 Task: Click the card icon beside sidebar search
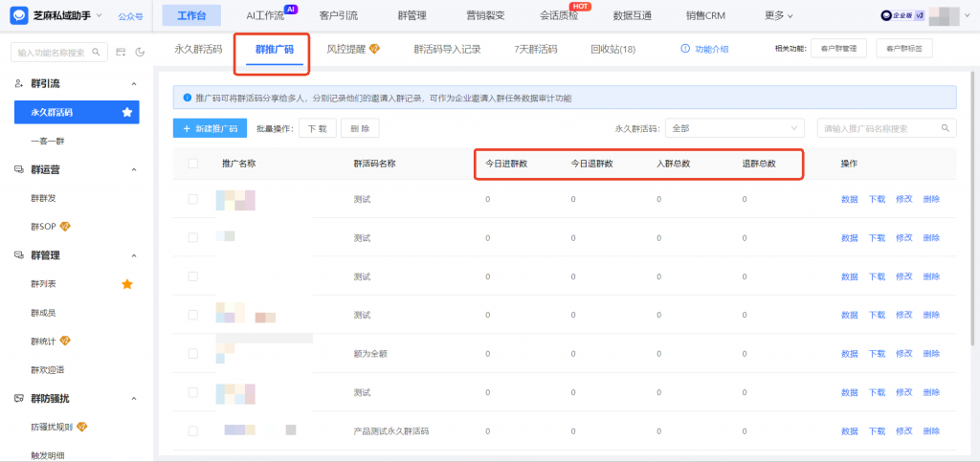(121, 52)
